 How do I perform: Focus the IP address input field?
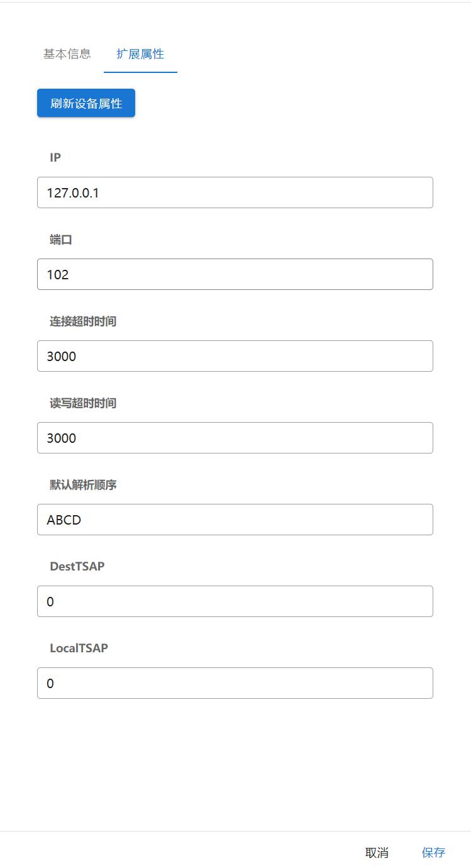(235, 192)
